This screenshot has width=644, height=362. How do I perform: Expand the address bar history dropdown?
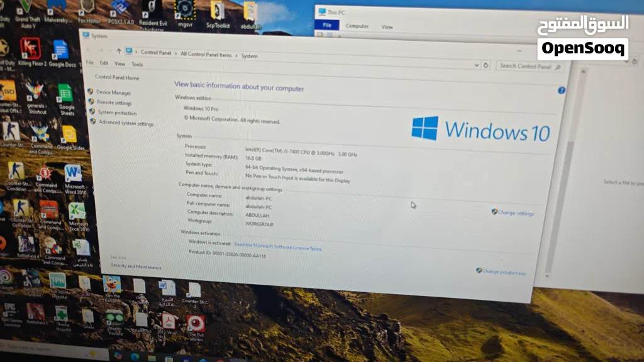click(477, 65)
